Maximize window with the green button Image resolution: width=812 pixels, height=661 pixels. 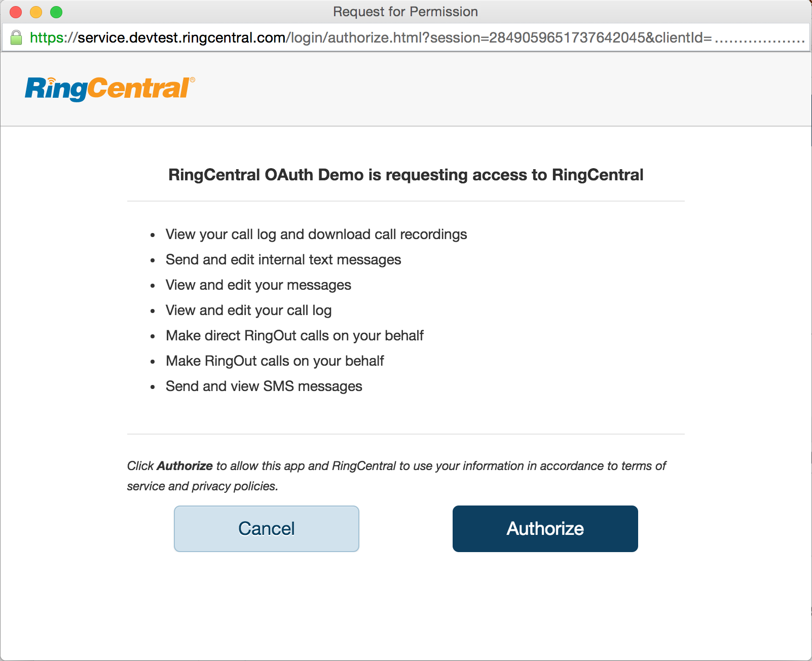coord(56,12)
